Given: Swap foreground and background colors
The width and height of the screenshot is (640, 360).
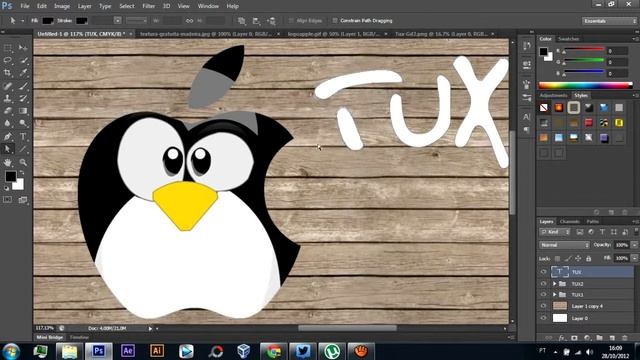Looking at the screenshot, I should pos(22,173).
